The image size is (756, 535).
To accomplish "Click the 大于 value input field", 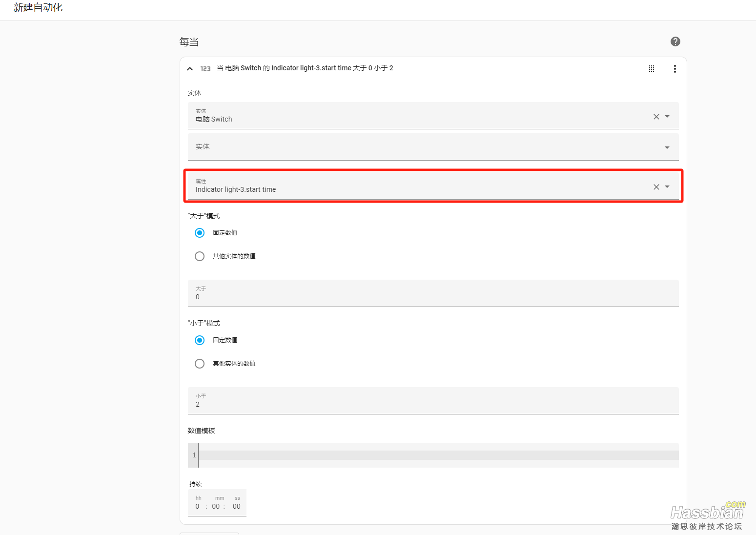I will pos(433,293).
